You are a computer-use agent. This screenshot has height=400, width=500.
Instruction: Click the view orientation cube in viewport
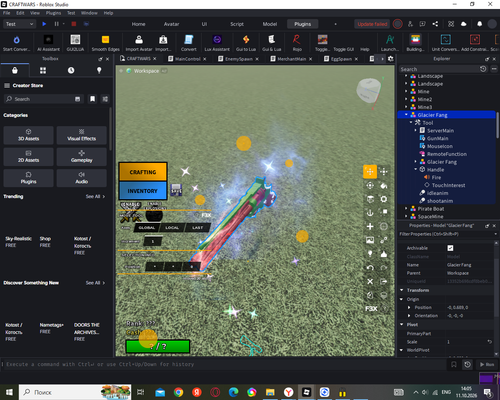click(368, 90)
